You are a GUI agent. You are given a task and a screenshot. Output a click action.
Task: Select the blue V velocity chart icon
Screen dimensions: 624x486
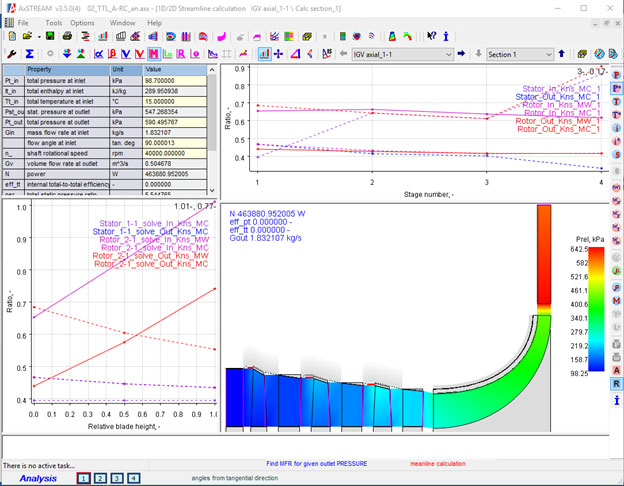click(126, 54)
